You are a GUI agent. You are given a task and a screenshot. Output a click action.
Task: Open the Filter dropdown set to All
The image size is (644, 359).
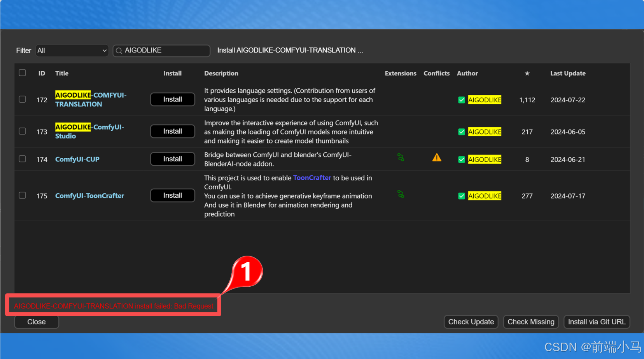pos(72,51)
